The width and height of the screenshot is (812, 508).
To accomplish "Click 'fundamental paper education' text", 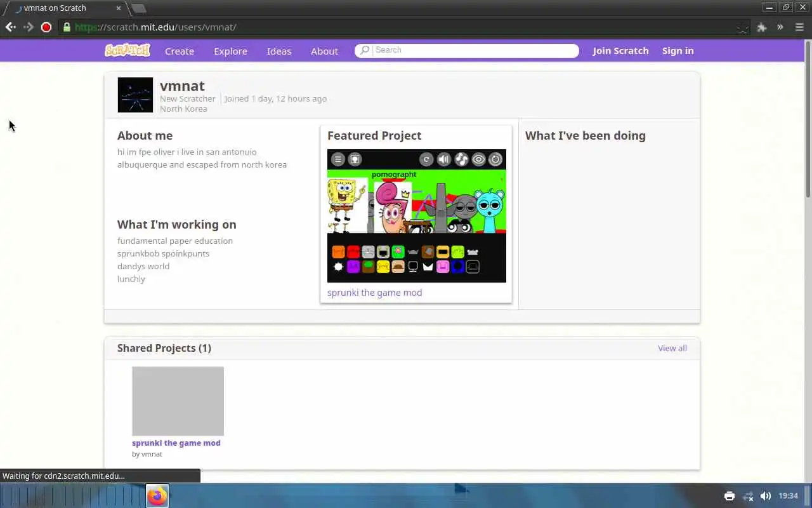I will coord(175,241).
